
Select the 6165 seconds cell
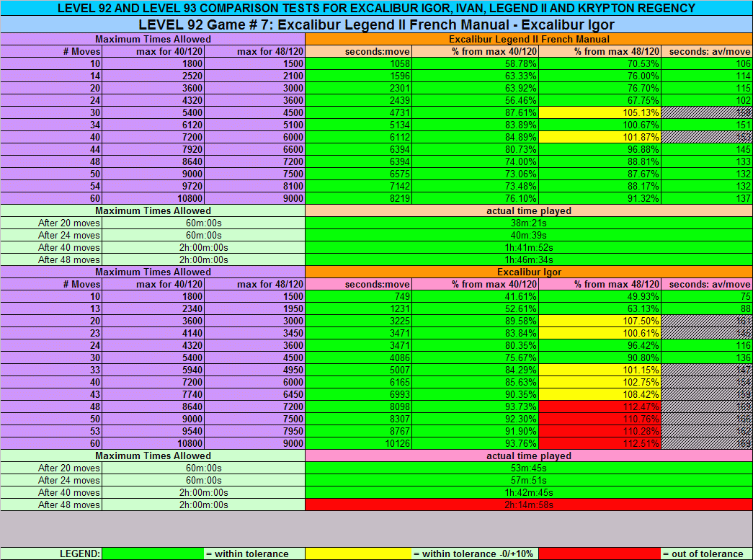pos(358,382)
